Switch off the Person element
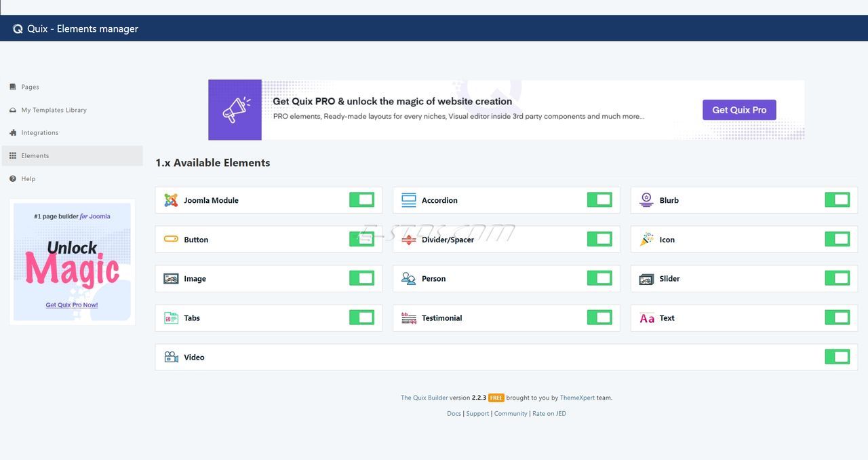868x460 pixels. pos(599,278)
